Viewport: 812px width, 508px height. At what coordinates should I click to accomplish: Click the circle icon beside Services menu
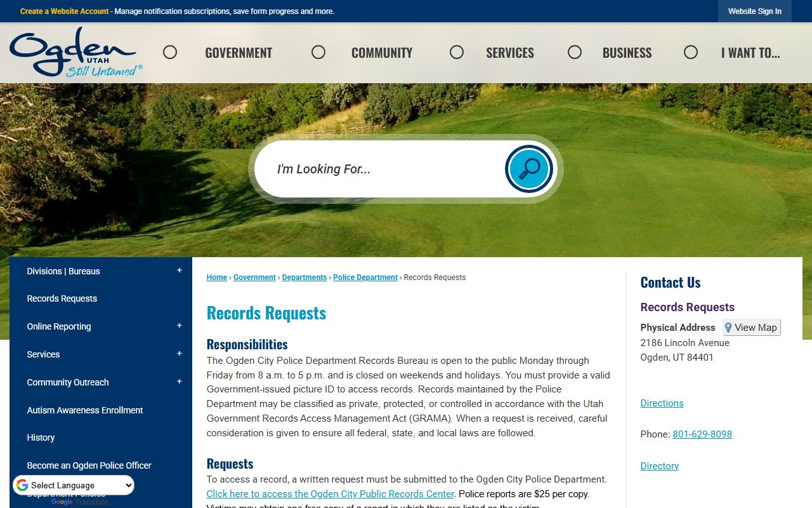[x=457, y=52]
